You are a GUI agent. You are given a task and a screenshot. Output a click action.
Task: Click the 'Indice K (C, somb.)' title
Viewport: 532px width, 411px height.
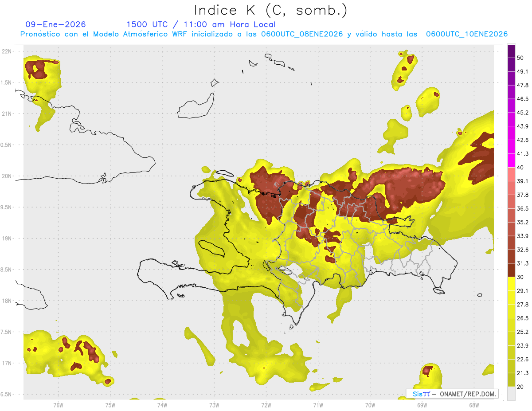[270, 10]
